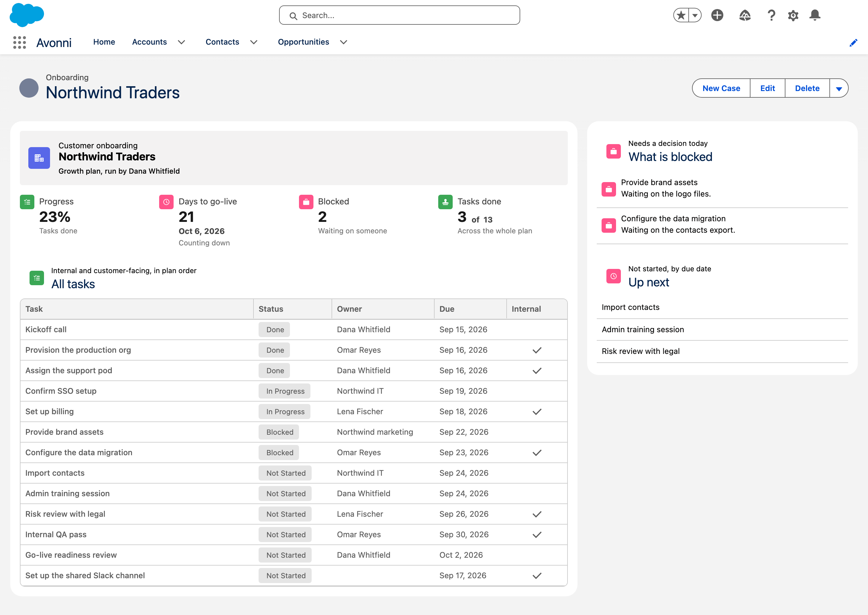The image size is (868, 615).
Task: Open the Accounts tab
Action: coord(149,42)
